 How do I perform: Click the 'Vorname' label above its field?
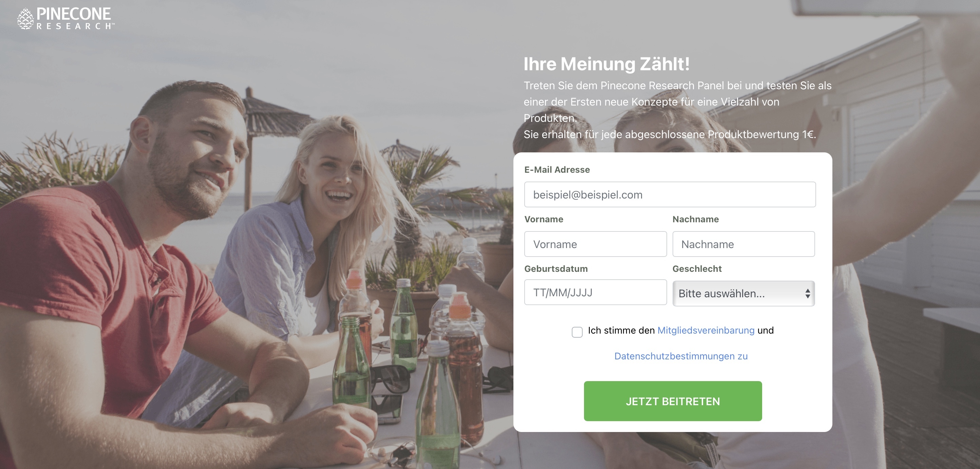coord(544,219)
